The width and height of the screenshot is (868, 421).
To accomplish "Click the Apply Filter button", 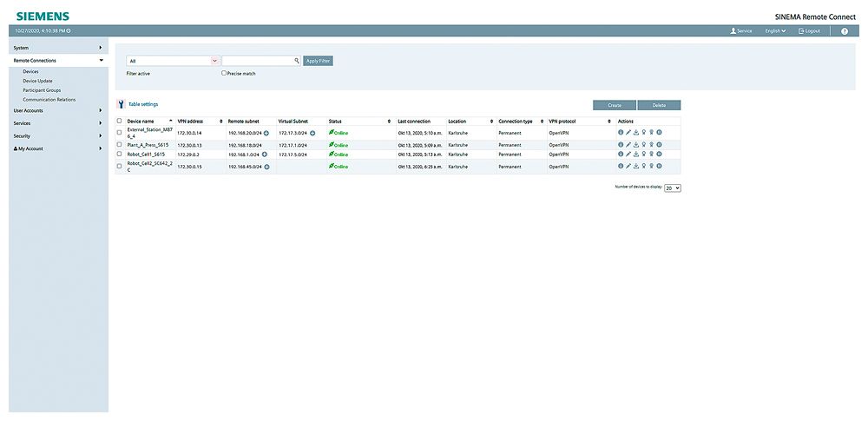I will (x=318, y=61).
